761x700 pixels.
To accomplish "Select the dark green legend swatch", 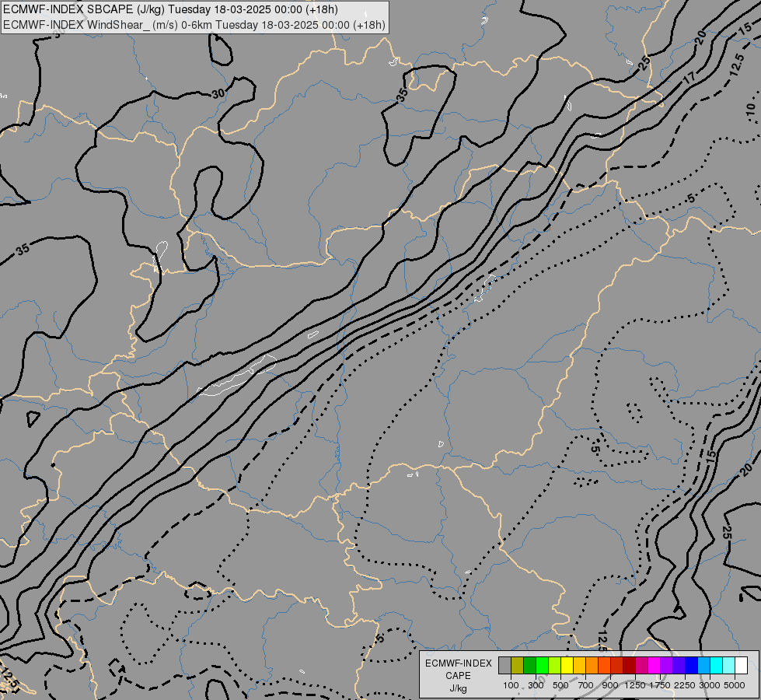I will [x=529, y=665].
